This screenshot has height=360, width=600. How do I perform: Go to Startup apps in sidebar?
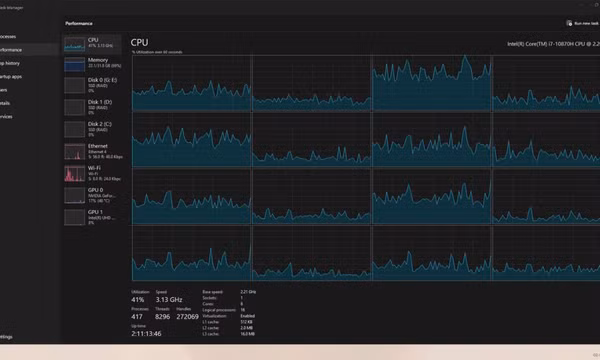(11, 77)
